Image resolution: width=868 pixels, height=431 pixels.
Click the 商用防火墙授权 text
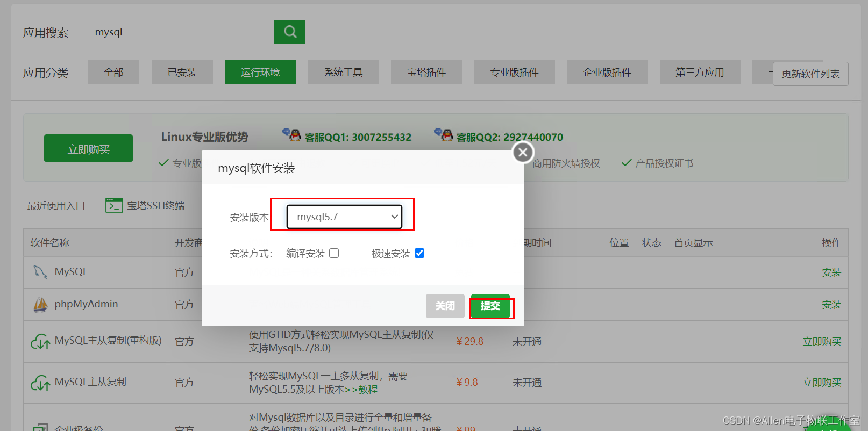(x=566, y=163)
